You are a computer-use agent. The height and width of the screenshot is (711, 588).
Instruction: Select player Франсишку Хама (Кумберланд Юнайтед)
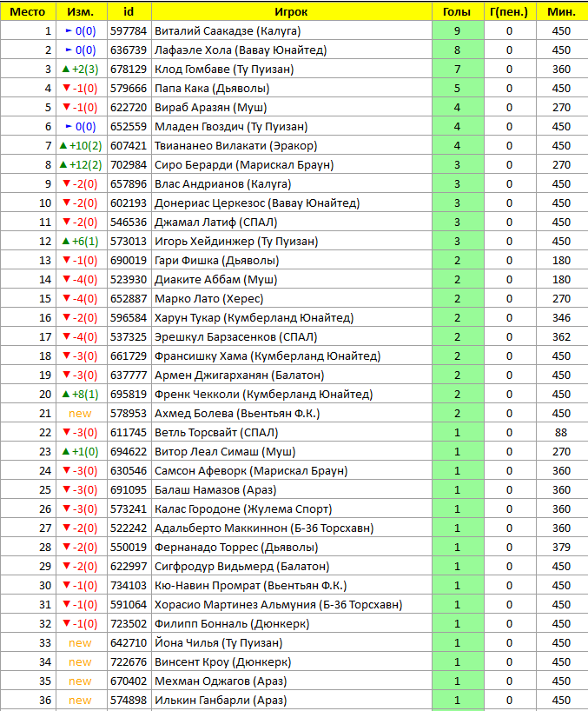click(268, 356)
